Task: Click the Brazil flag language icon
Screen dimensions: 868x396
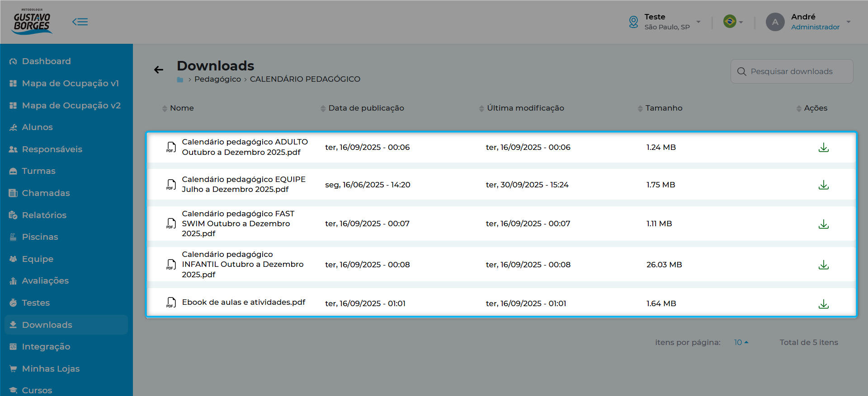Action: pyautogui.click(x=730, y=21)
